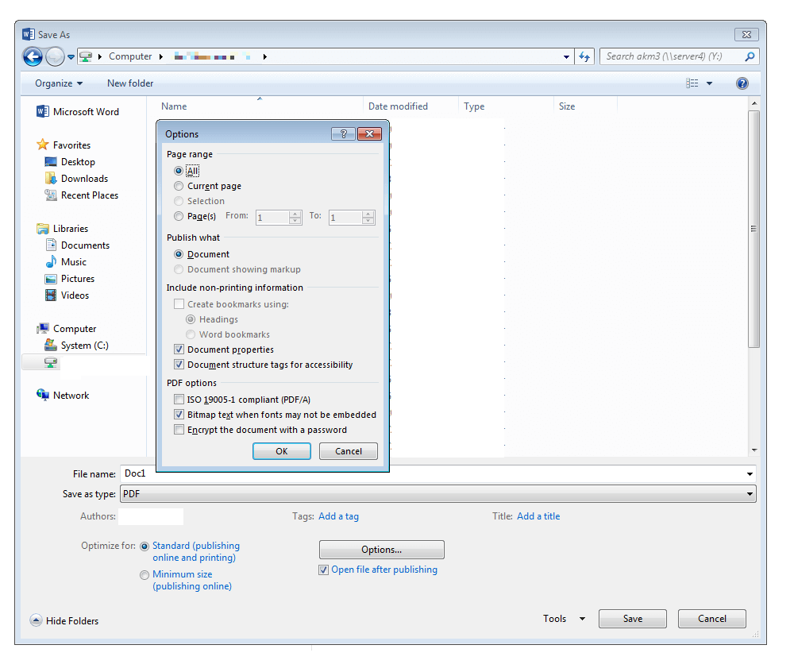The image size is (794, 672).
Task: Click the Computer icon in sidebar
Action: click(x=43, y=329)
